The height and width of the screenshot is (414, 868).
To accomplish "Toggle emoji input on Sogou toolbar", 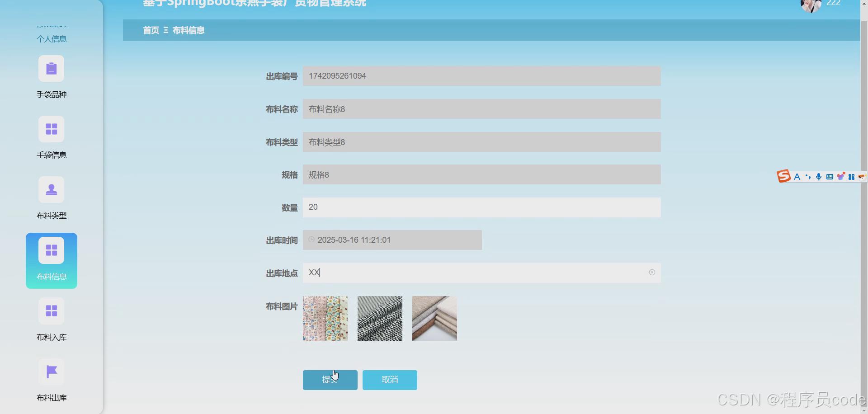I will tap(862, 176).
